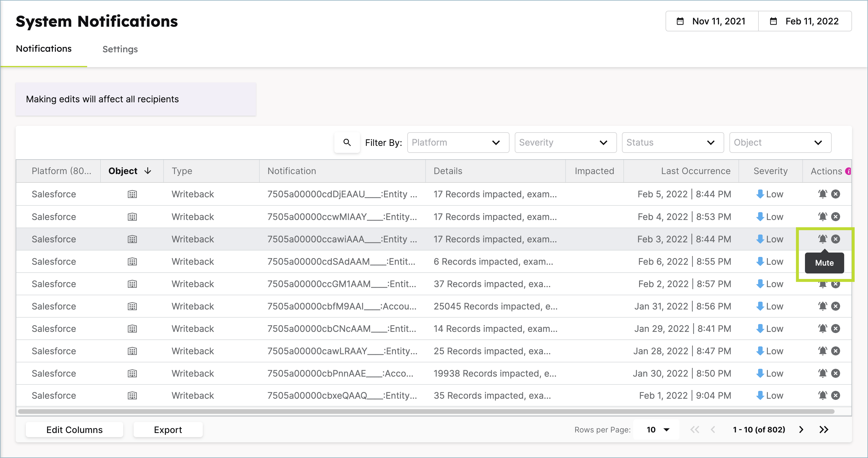Dismiss the Jan 29, 2022 notification
Image resolution: width=868 pixels, height=458 pixels.
coord(835,329)
